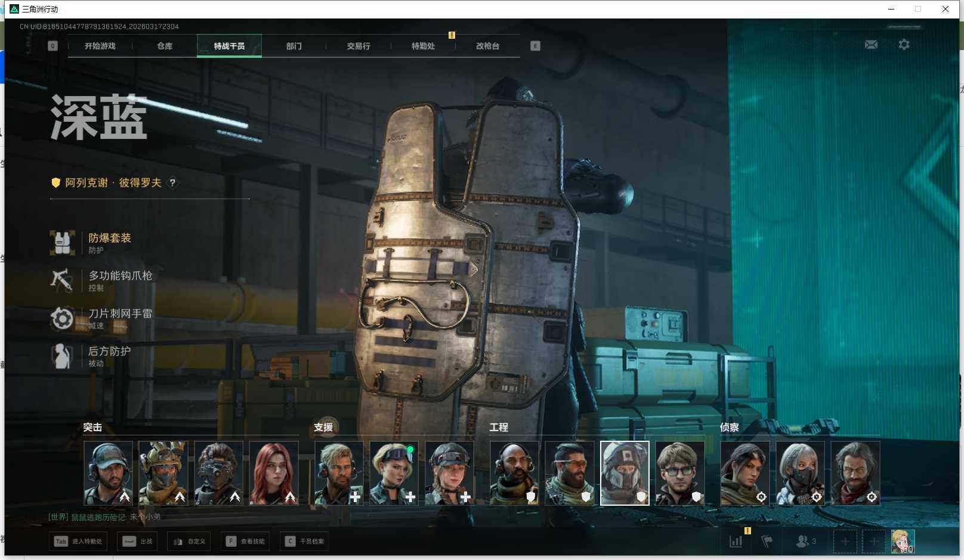This screenshot has width=964, height=560.
Task: Choose the glasses-wearing engineer operator portrait
Action: click(679, 473)
